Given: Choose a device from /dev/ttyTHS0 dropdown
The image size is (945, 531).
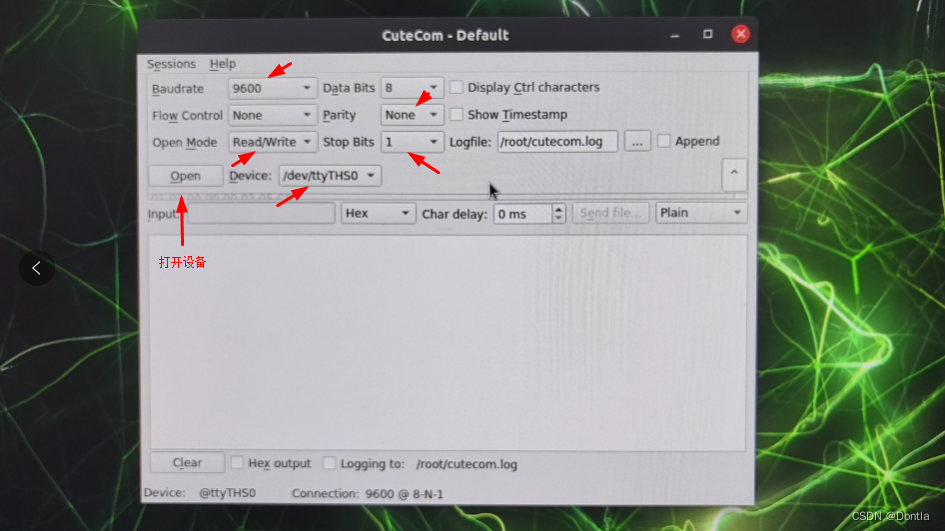Looking at the screenshot, I should pos(330,175).
